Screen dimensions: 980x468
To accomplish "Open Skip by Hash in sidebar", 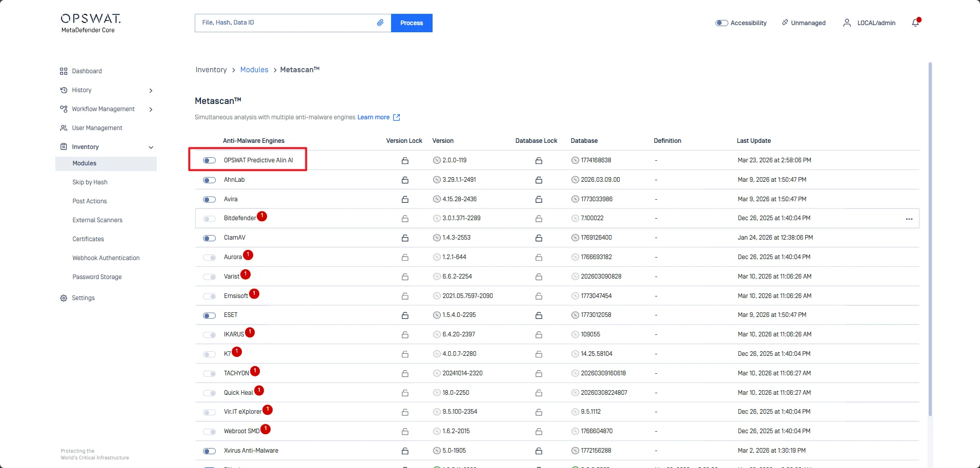I will [x=90, y=182].
